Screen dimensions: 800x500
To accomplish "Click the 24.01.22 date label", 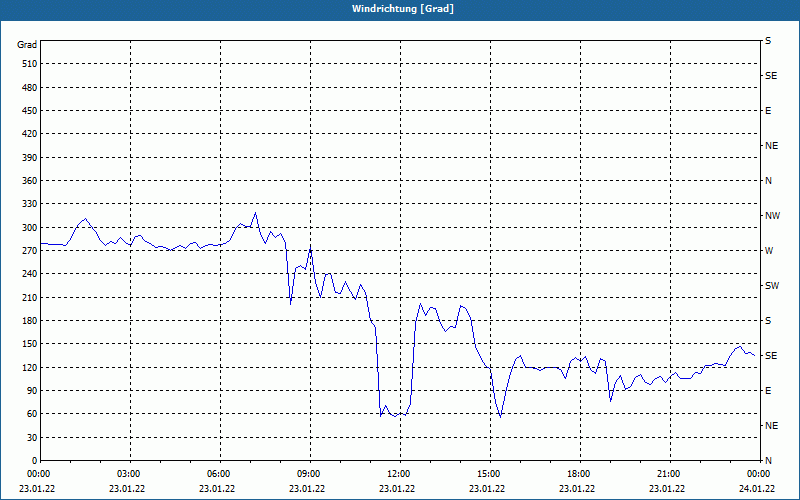I will coord(757,488).
